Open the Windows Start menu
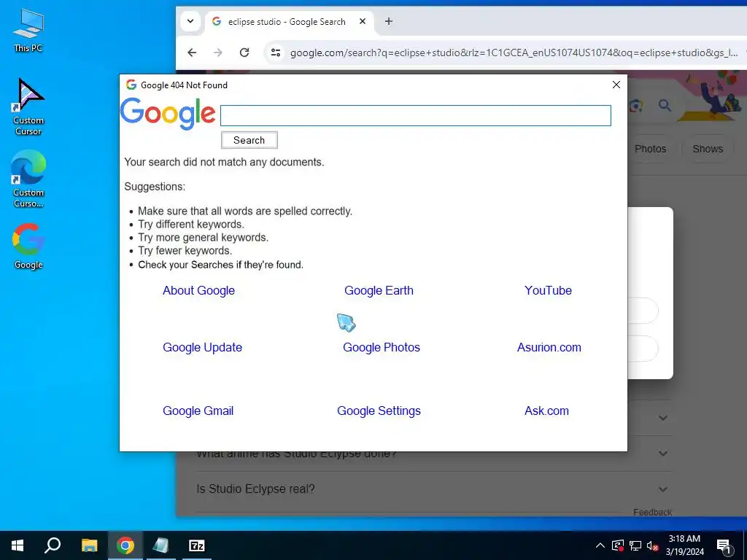This screenshot has height=560, width=747. (18, 545)
